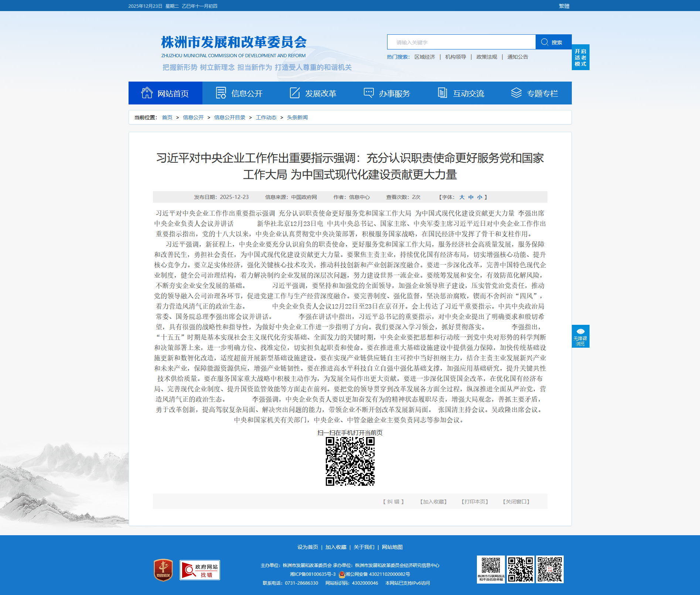The height and width of the screenshot is (595, 700).
Task: Click the 搜索 search button
Action: coord(553,42)
